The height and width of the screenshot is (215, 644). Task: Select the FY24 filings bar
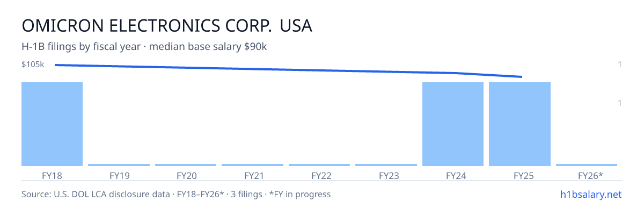click(453, 124)
